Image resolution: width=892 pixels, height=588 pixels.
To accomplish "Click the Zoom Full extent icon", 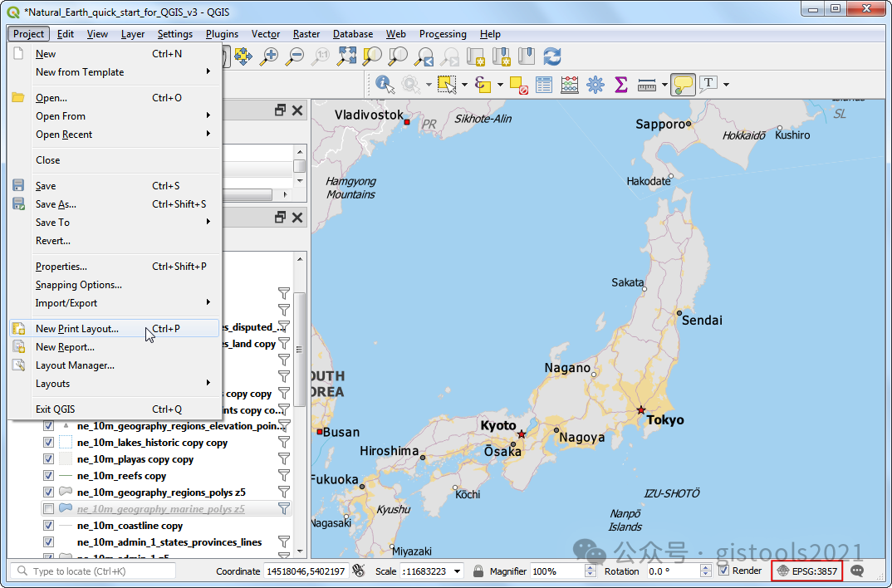I will [346, 56].
